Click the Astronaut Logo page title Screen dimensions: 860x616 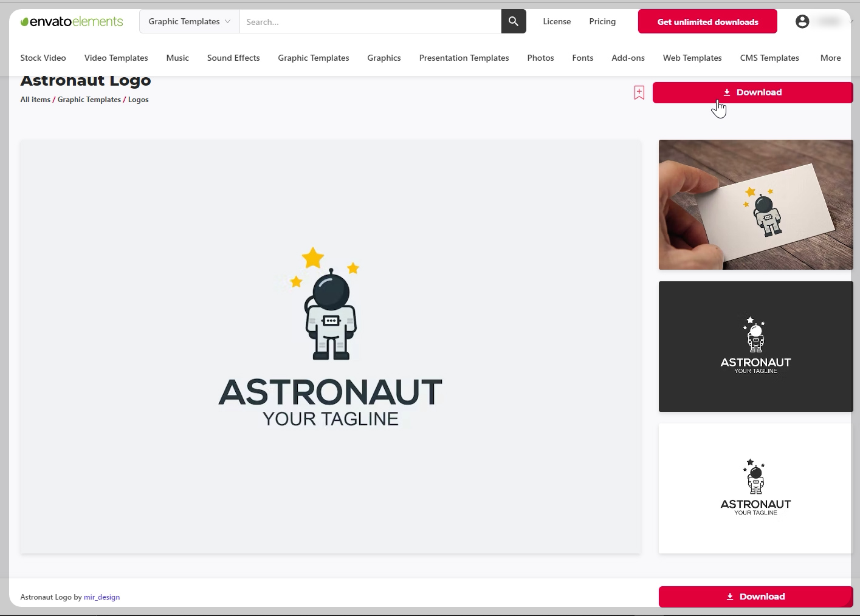coord(86,81)
